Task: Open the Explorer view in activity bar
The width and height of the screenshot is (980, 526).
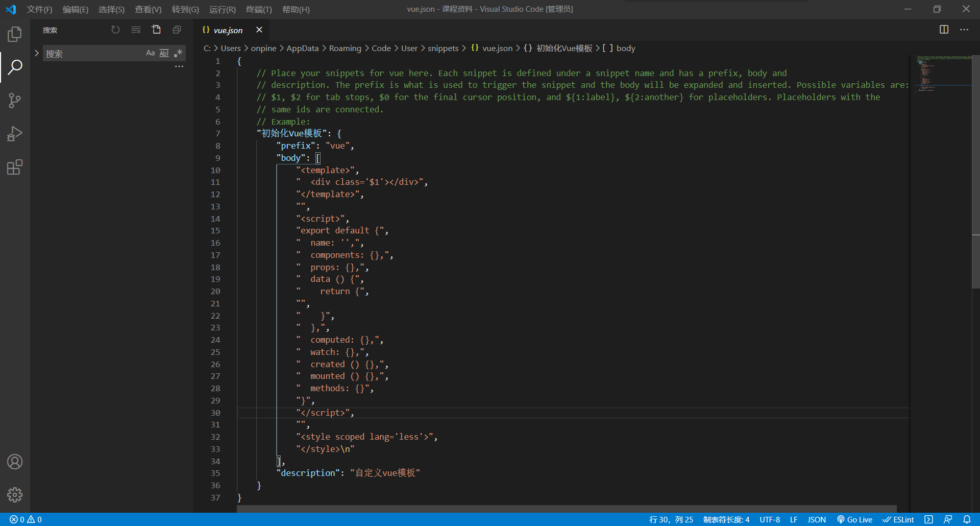Action: click(15, 34)
